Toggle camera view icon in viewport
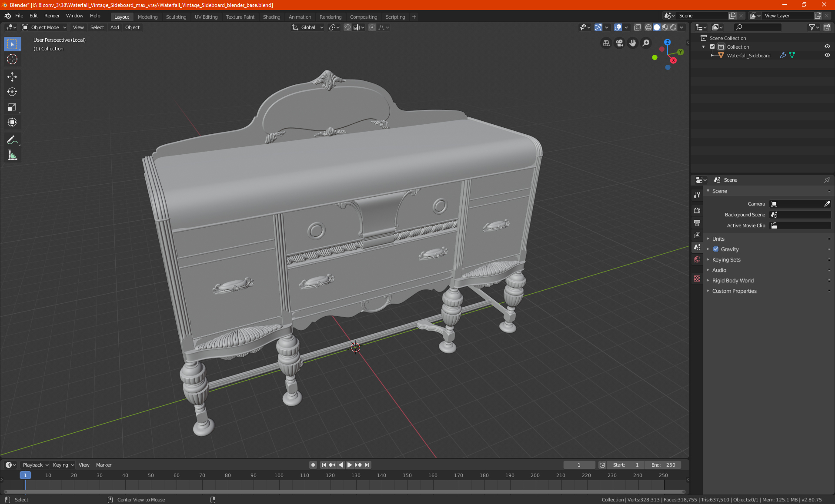The image size is (835, 504). (619, 43)
